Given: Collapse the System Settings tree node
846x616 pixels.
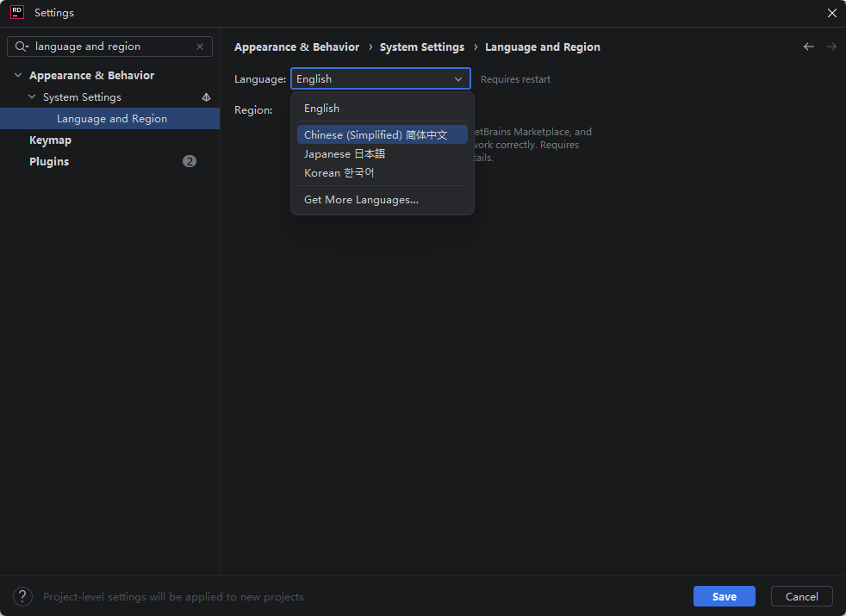Looking at the screenshot, I should [x=32, y=96].
